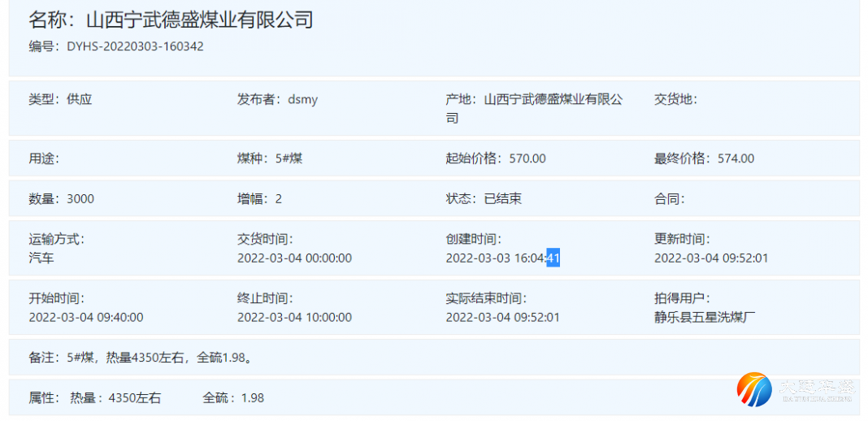Click the start time 2022-03-04 09:40:00

[86, 317]
